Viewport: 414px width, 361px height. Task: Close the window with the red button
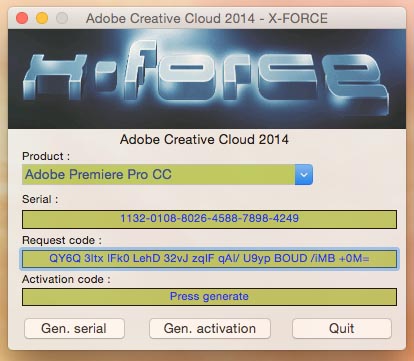(22, 18)
